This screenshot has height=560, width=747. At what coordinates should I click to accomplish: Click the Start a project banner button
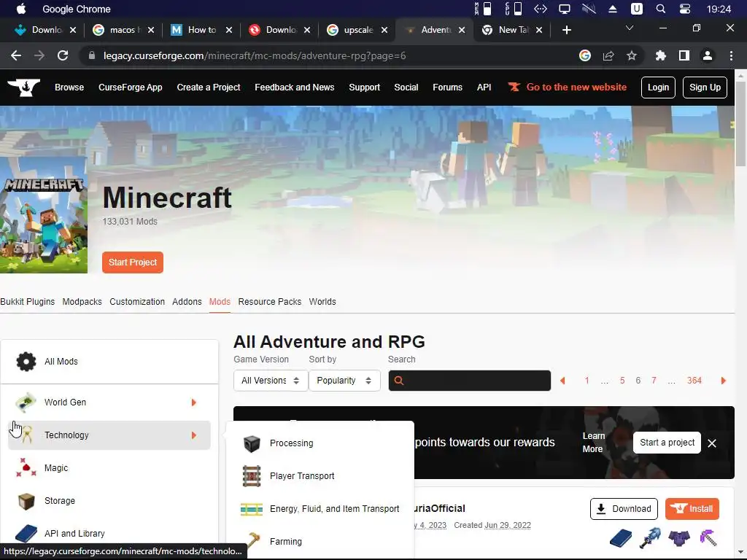coord(667,443)
